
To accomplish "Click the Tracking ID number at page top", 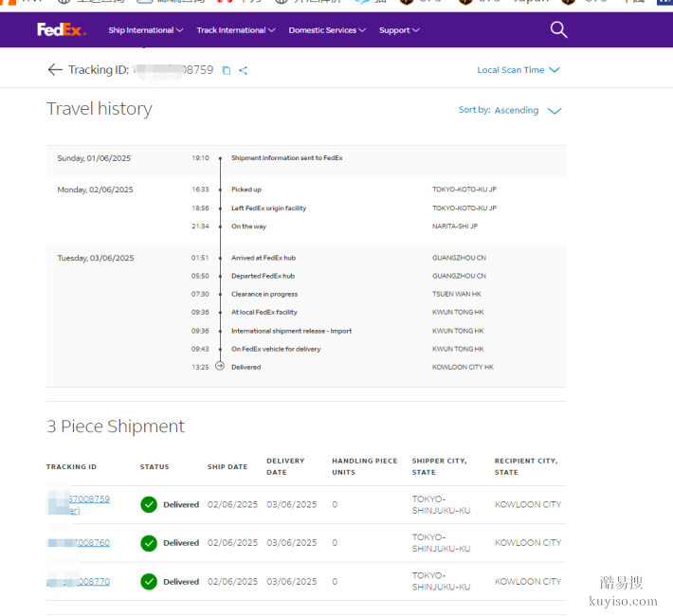I will tap(173, 70).
